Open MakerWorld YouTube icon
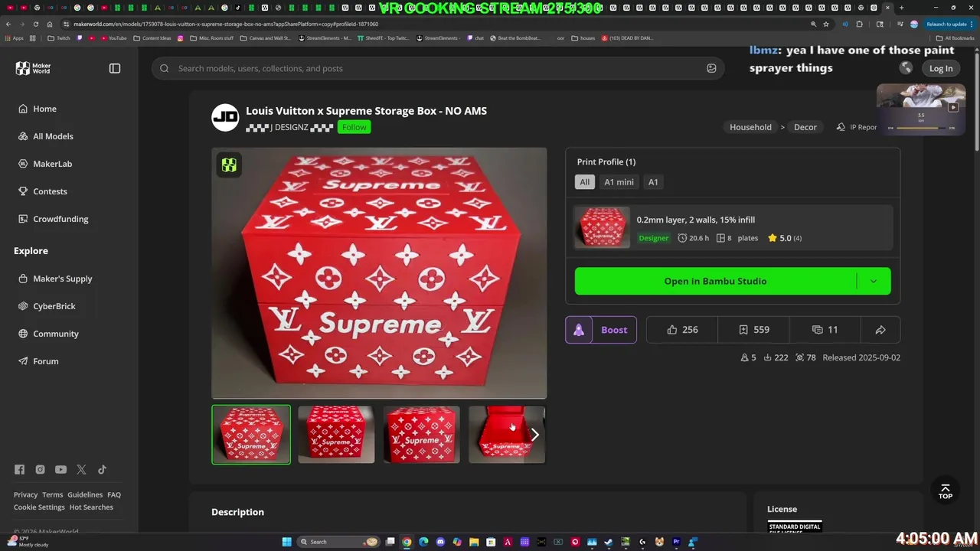Viewport: 980px width, 551px height. pos(60,470)
